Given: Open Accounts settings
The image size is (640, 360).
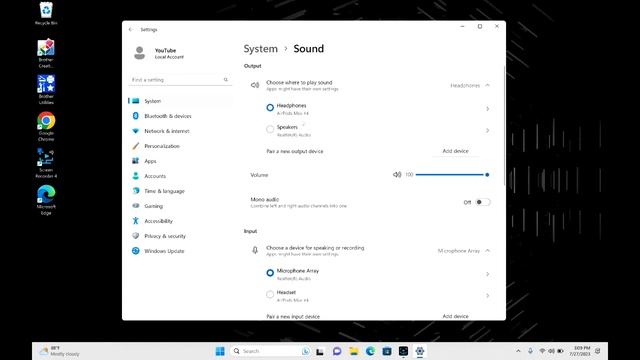Looking at the screenshot, I should 180,176.
